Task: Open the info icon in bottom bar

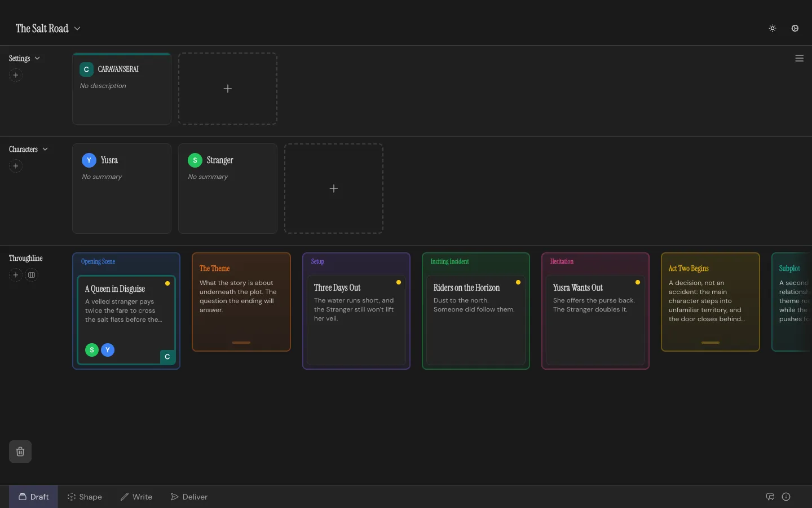Action: click(x=786, y=497)
